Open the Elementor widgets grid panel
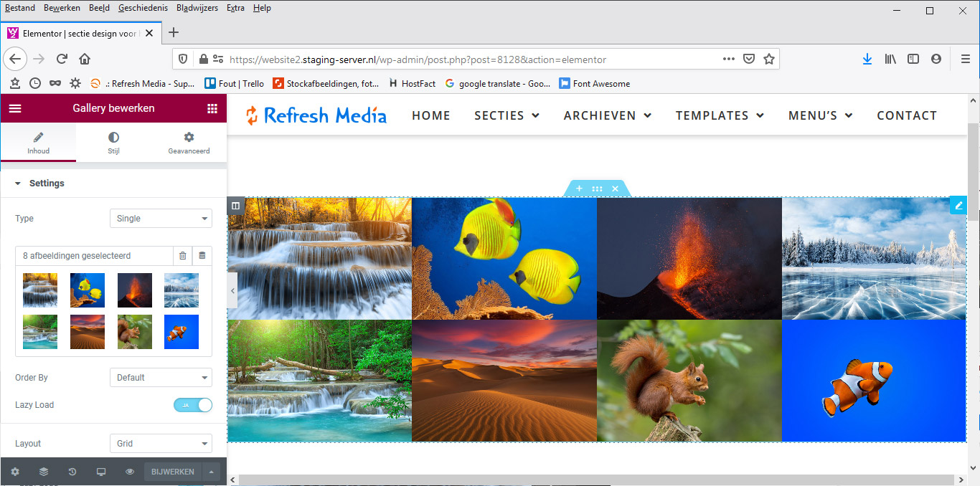The width and height of the screenshot is (980, 486). [x=212, y=108]
